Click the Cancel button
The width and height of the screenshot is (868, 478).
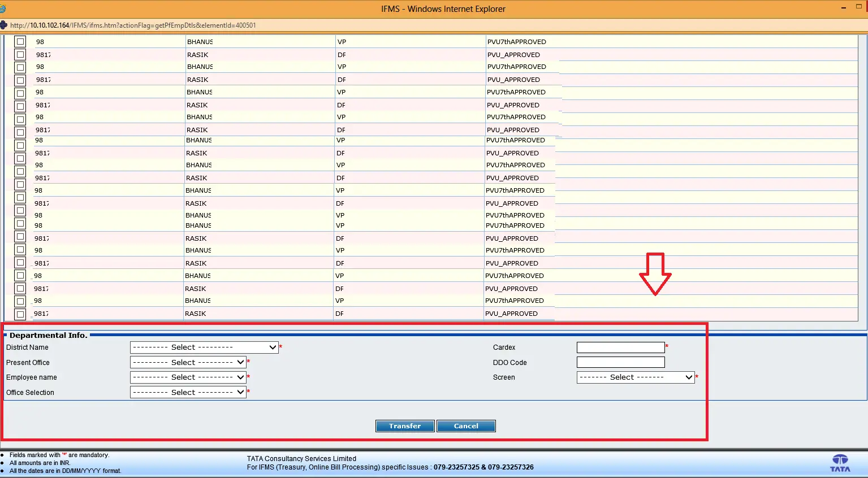pyautogui.click(x=466, y=426)
